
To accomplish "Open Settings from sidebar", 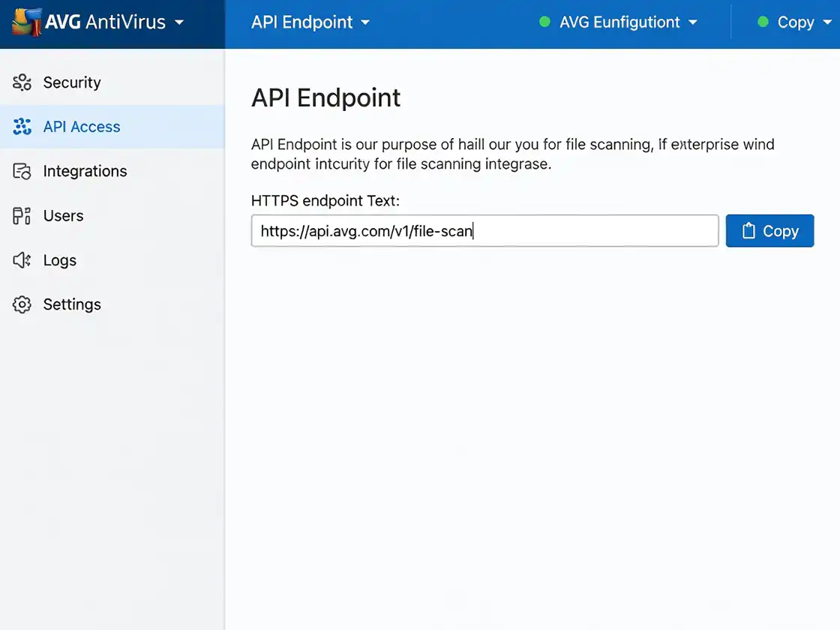I will [112, 304].
